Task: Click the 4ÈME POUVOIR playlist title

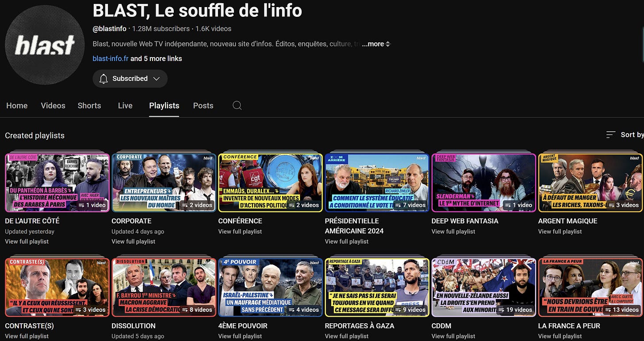Action: [243, 326]
